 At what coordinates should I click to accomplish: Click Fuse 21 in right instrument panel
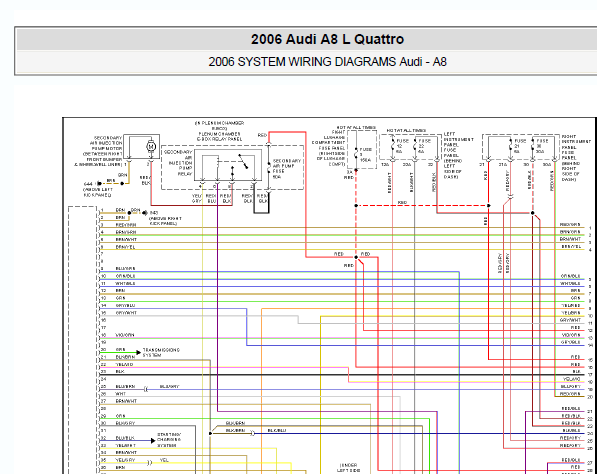click(511, 145)
